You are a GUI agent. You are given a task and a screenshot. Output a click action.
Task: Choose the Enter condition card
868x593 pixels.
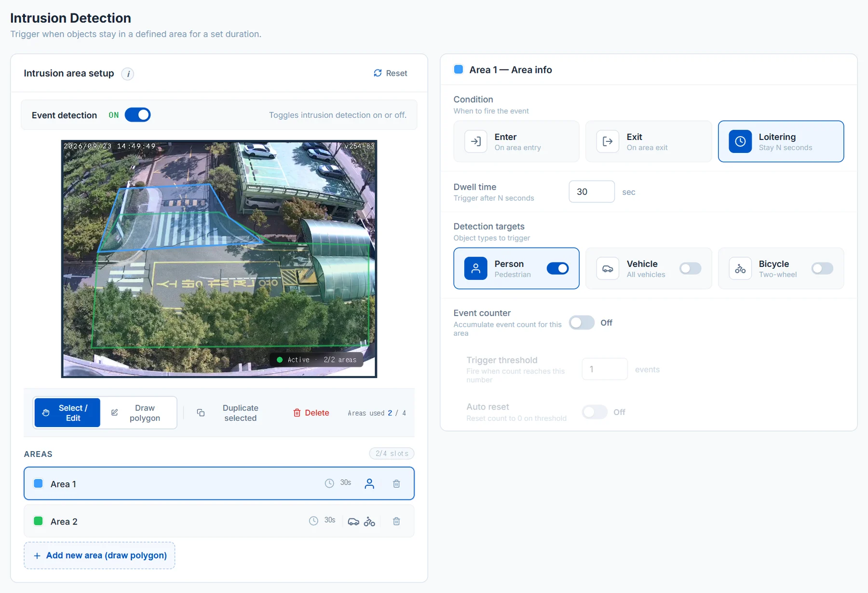tap(516, 141)
